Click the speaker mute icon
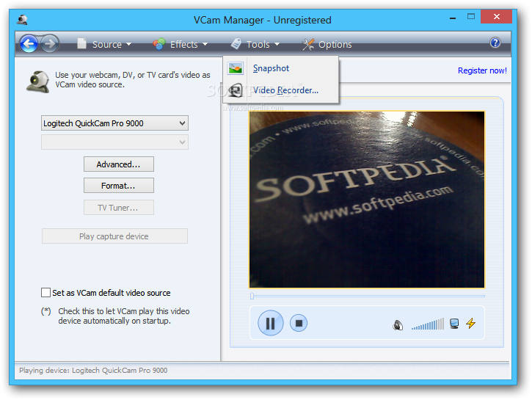 397,325
